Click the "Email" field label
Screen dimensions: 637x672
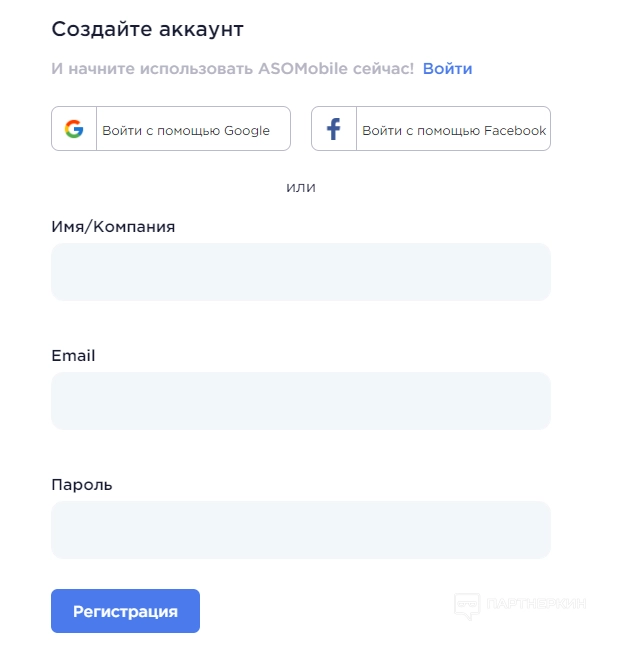point(73,355)
